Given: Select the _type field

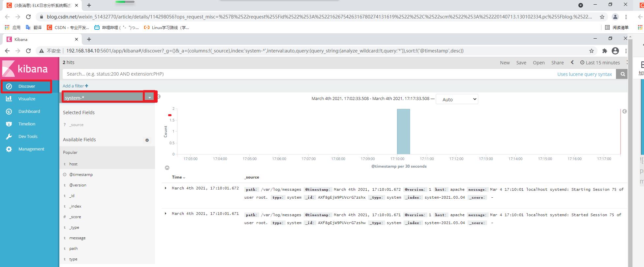Looking at the screenshot, I should tap(74, 227).
